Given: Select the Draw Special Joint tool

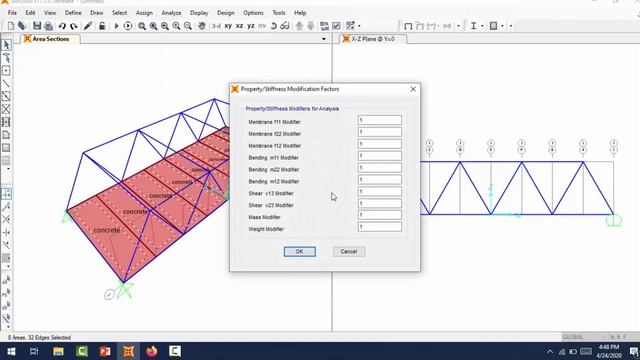Looking at the screenshot, I should coord(6,71).
